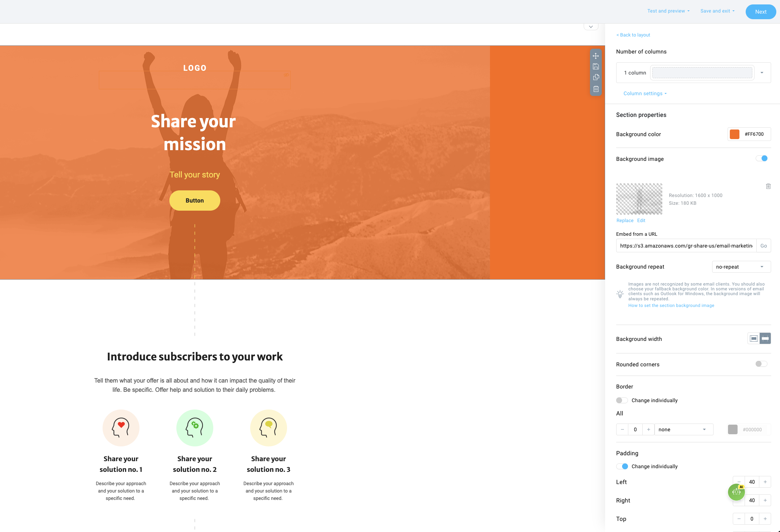Enable Rounded corners
The image size is (780, 532).
click(760, 364)
